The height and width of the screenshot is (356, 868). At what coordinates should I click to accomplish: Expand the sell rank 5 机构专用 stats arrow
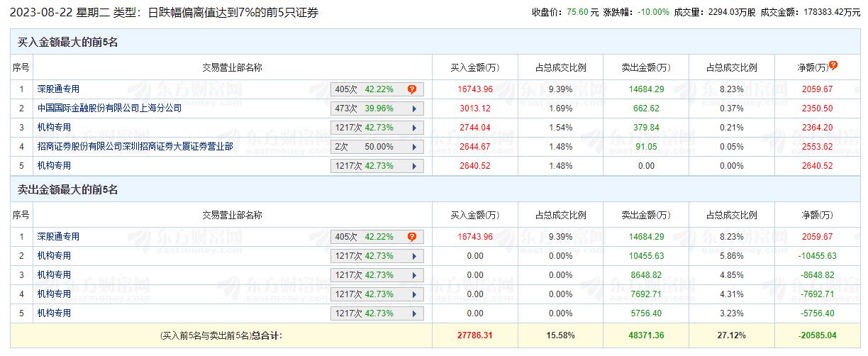413,313
